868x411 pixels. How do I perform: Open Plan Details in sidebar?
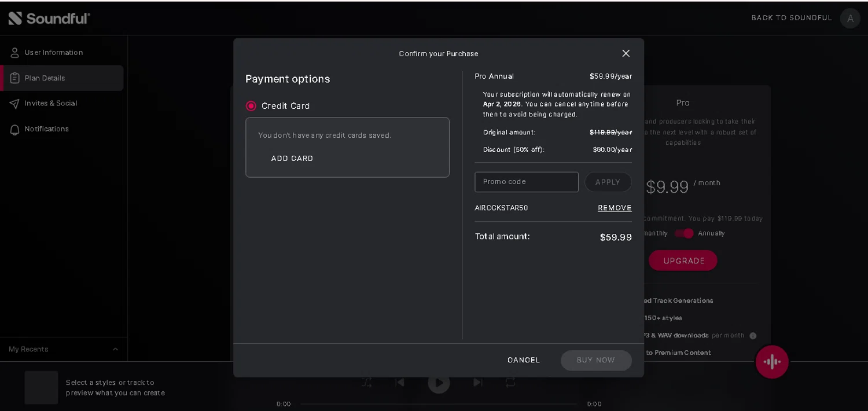pos(62,78)
